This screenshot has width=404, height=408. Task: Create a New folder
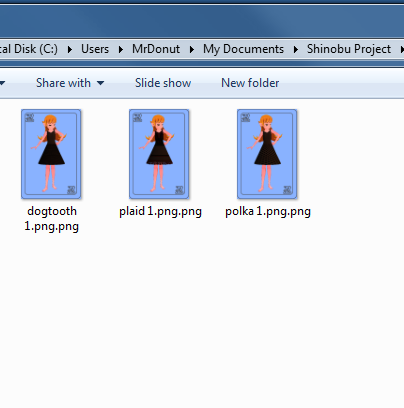coord(250,83)
